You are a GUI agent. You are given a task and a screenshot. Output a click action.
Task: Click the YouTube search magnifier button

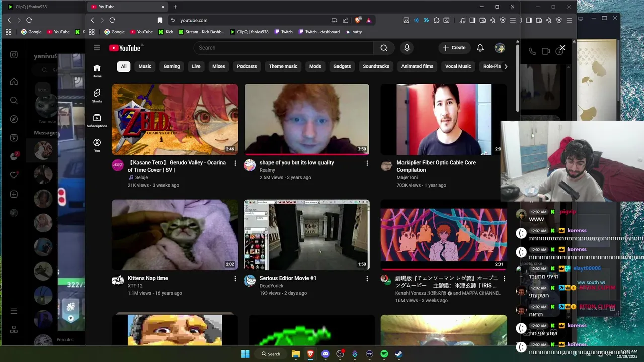(384, 48)
